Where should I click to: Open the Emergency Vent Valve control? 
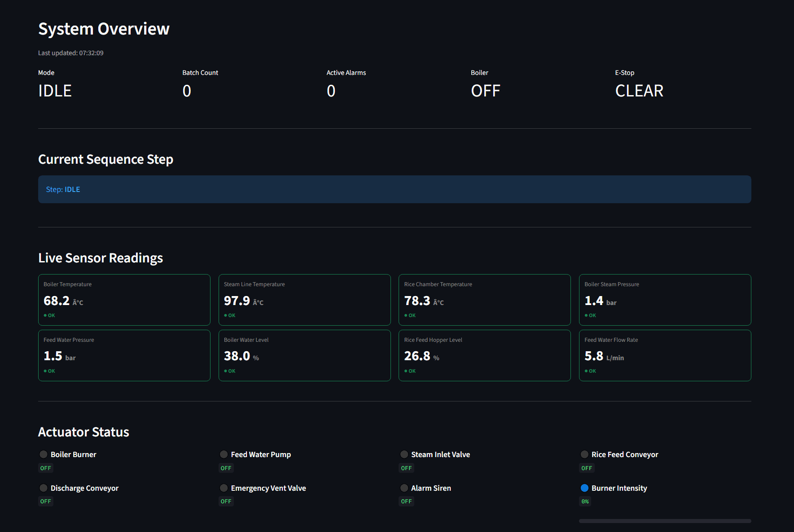pyautogui.click(x=224, y=488)
